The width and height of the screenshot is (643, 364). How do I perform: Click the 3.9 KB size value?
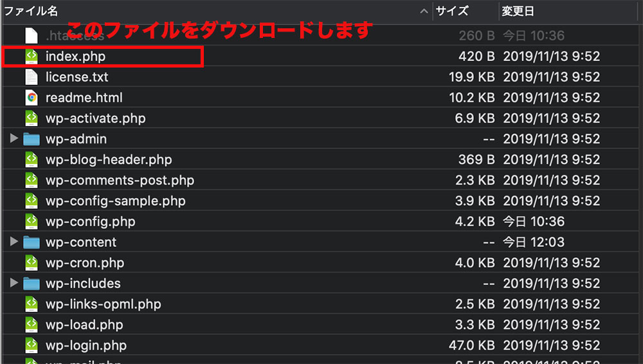tap(475, 201)
